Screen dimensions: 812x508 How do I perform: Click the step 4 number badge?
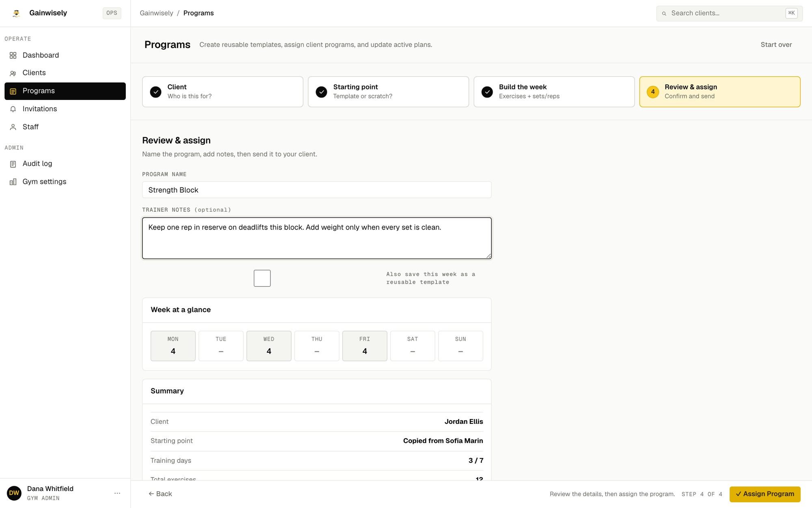[x=653, y=92]
